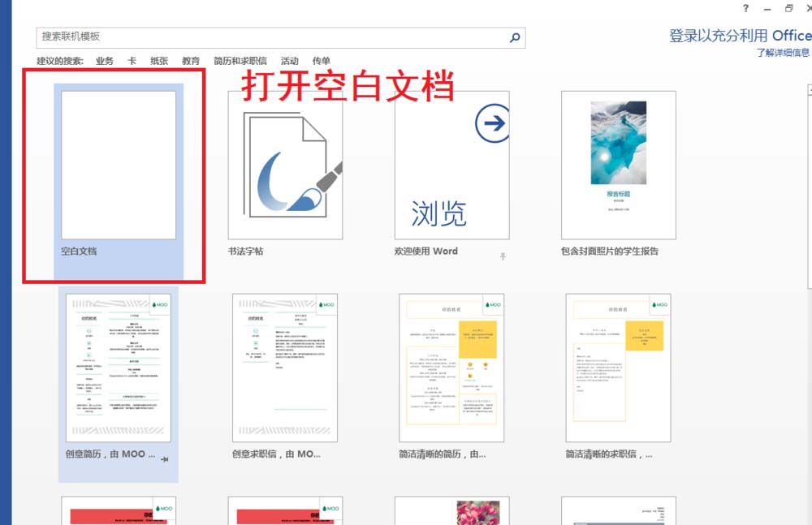Open Help via the question mark icon

[x=745, y=8]
